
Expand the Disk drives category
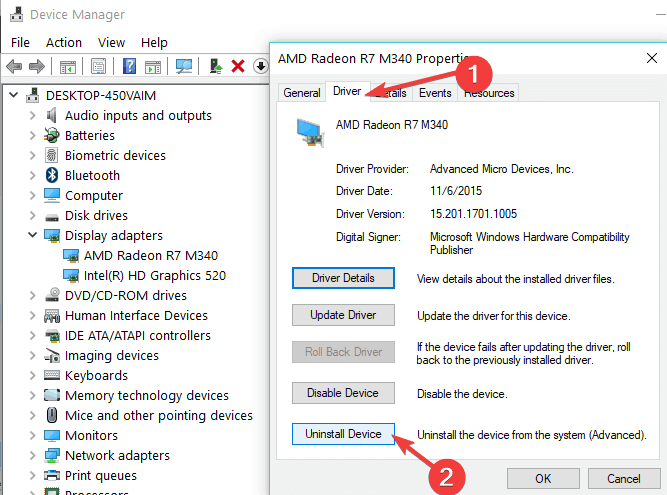(x=32, y=215)
